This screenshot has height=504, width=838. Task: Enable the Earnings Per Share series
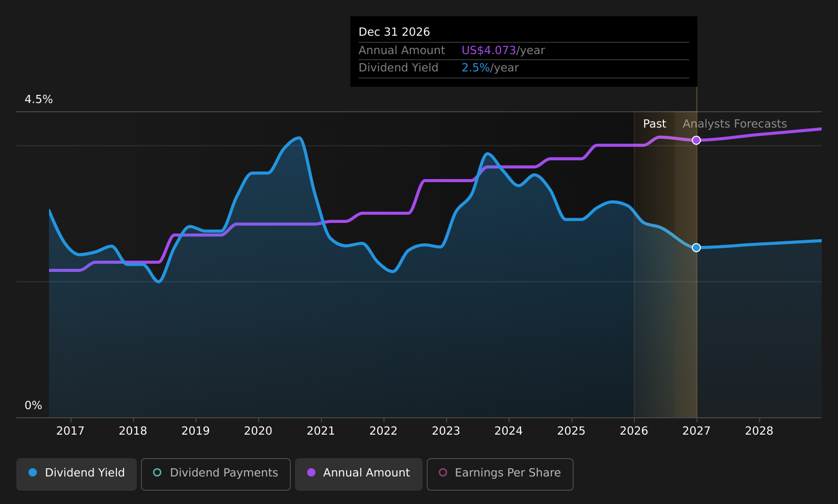point(500,474)
